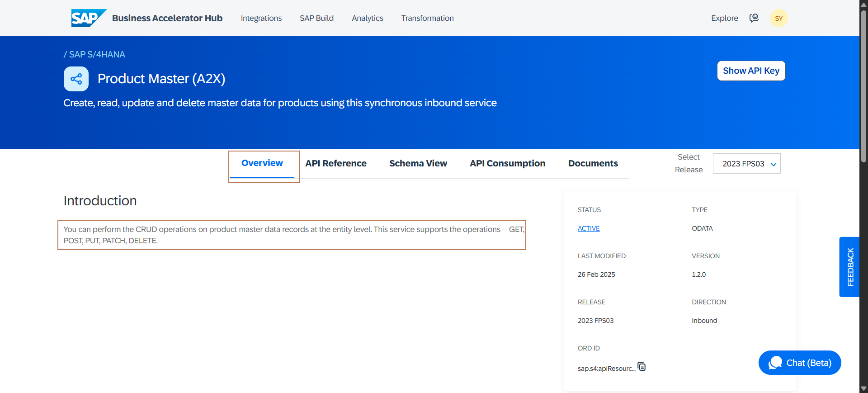Switch to the API Consumption tab
Screen dimensions: 868x393
pos(507,163)
